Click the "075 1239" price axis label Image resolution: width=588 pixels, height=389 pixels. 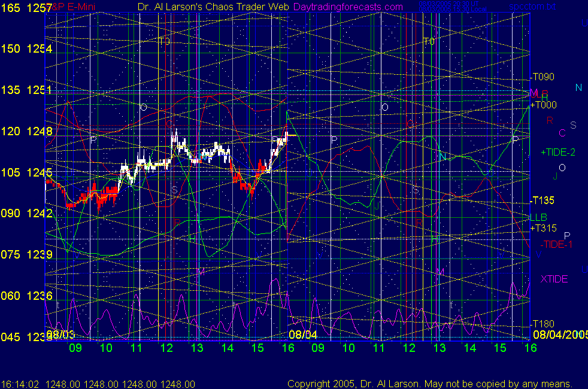coord(26,254)
